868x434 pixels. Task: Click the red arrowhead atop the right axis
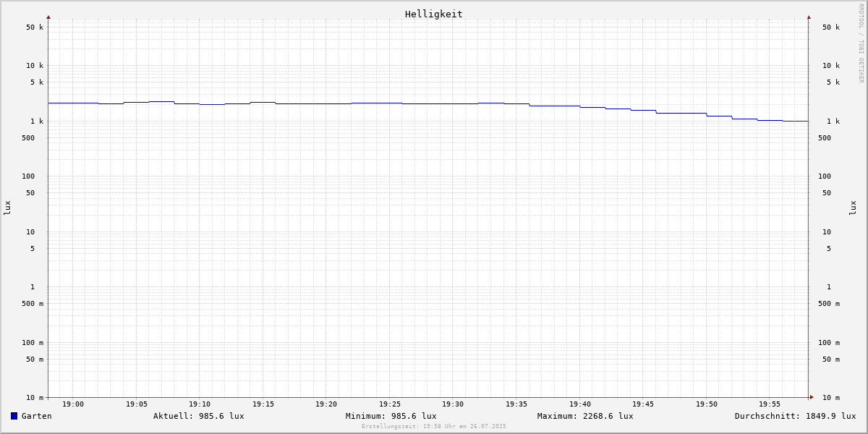click(x=809, y=17)
